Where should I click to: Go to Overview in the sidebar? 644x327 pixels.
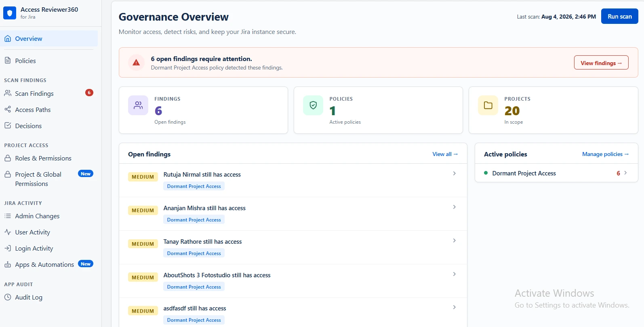click(x=49, y=38)
